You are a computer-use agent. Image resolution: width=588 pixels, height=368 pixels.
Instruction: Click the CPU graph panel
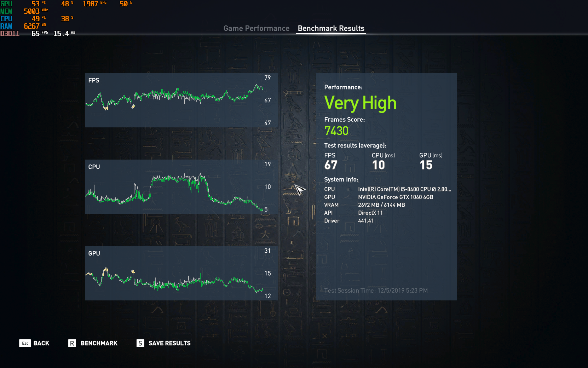(x=181, y=187)
